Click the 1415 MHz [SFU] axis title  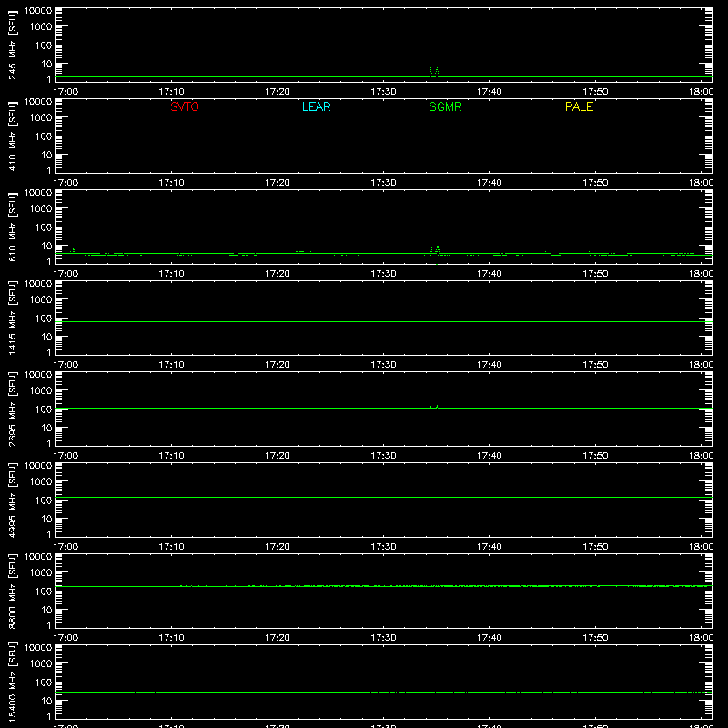(x=12, y=318)
